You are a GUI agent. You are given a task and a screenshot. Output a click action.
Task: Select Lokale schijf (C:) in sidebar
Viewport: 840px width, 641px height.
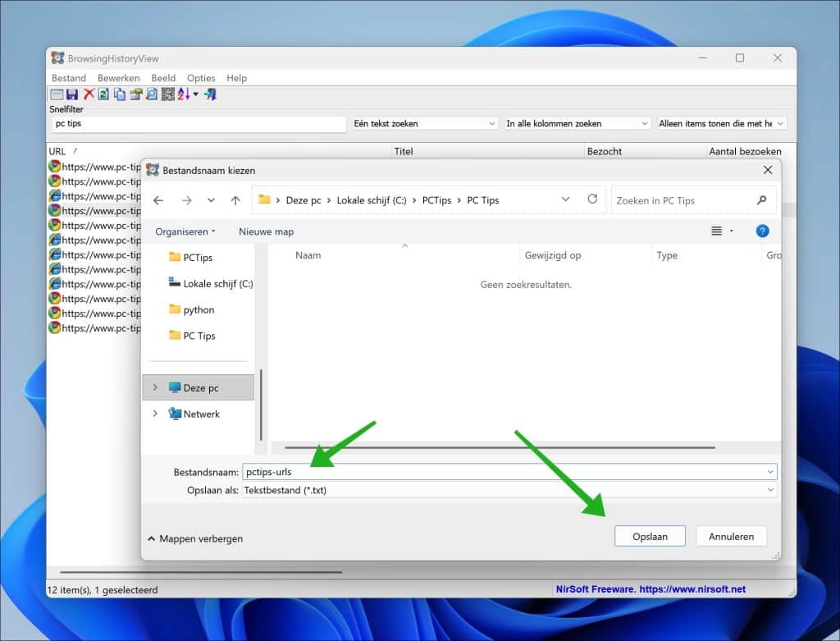tap(211, 283)
